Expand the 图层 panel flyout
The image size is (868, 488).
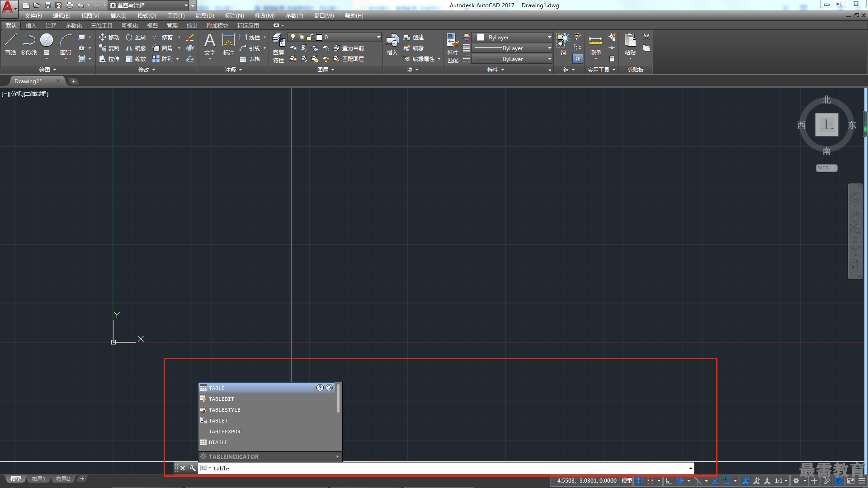coord(325,70)
